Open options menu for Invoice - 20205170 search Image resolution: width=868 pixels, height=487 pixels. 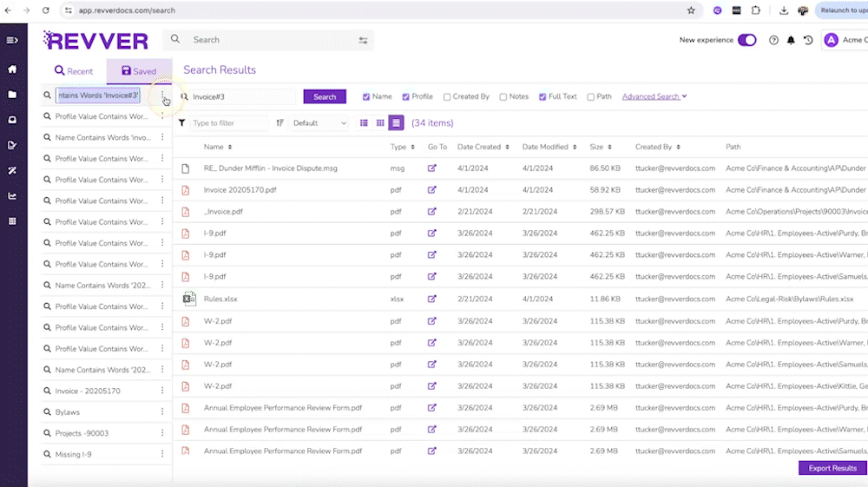click(x=162, y=391)
